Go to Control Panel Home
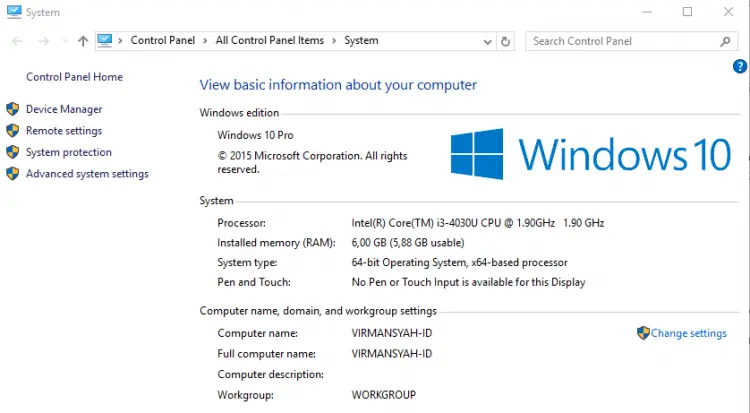Image resolution: width=750 pixels, height=413 pixels. pyautogui.click(x=74, y=77)
